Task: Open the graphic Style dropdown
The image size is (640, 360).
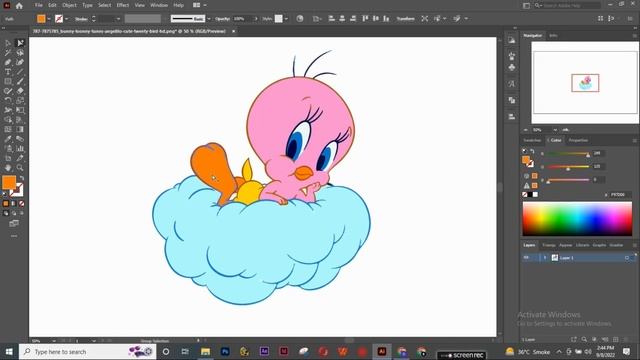Action: [x=286, y=19]
